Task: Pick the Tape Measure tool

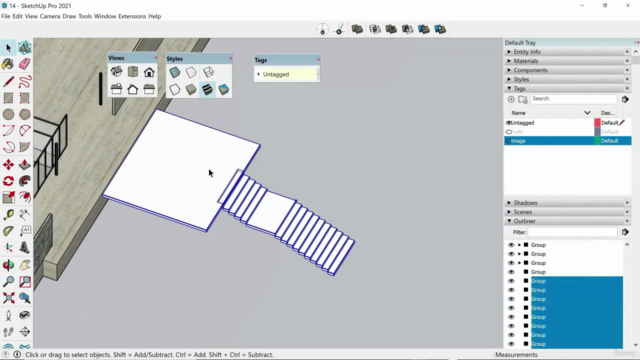Action: (x=8, y=215)
